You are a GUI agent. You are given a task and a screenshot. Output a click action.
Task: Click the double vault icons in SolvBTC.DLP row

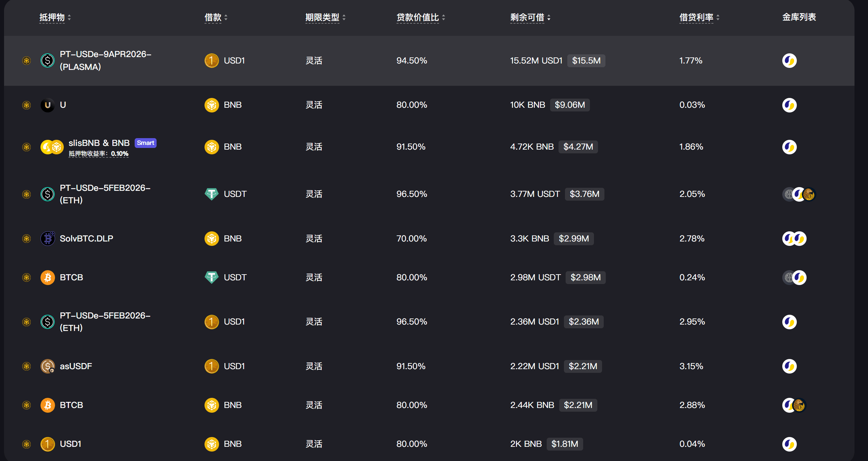click(x=794, y=238)
